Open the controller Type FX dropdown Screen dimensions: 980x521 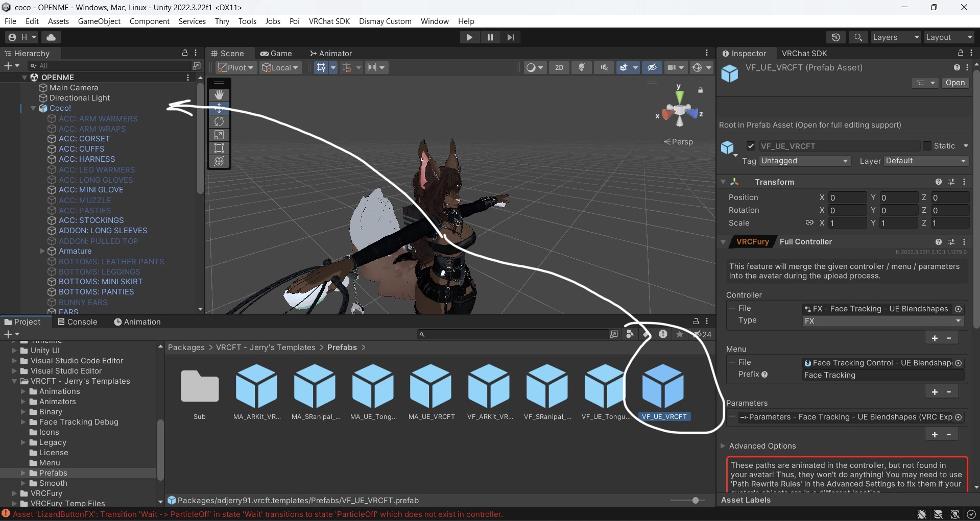[882, 321]
